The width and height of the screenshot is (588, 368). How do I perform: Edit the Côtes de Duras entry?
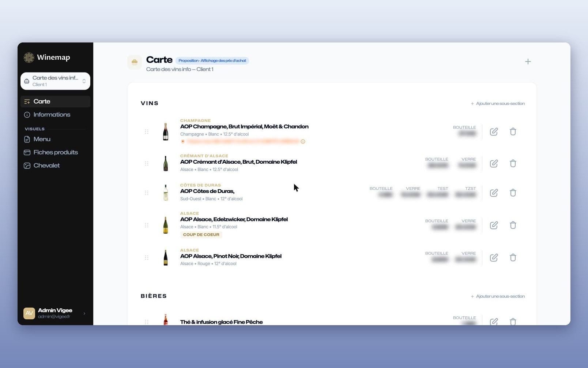click(x=494, y=193)
